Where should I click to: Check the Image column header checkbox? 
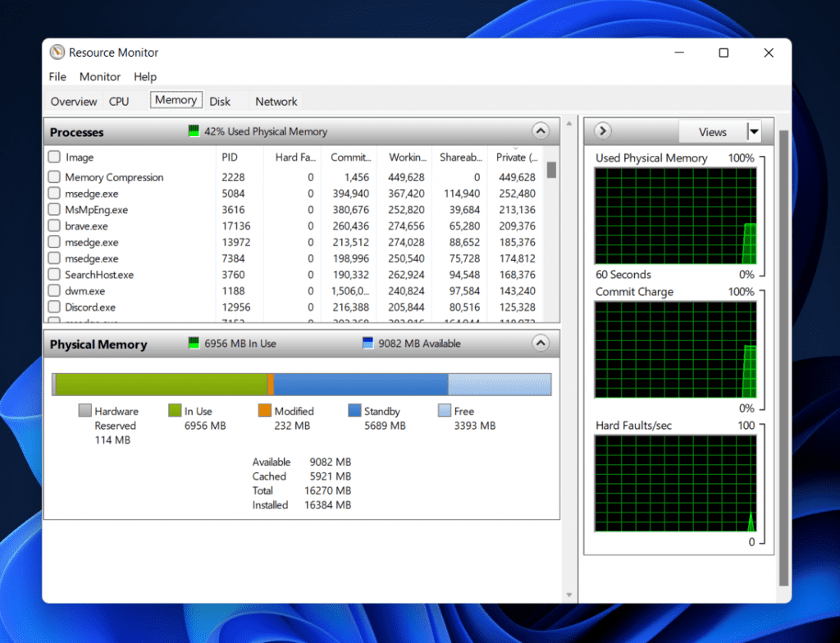point(54,157)
